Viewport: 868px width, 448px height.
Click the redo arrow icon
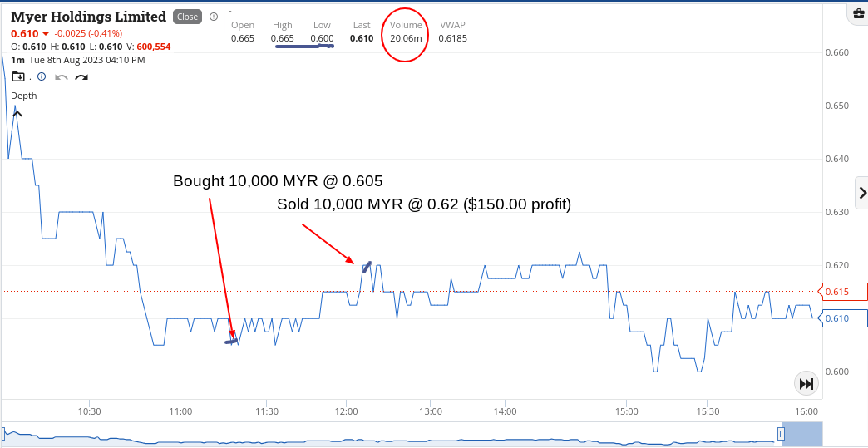tap(81, 76)
